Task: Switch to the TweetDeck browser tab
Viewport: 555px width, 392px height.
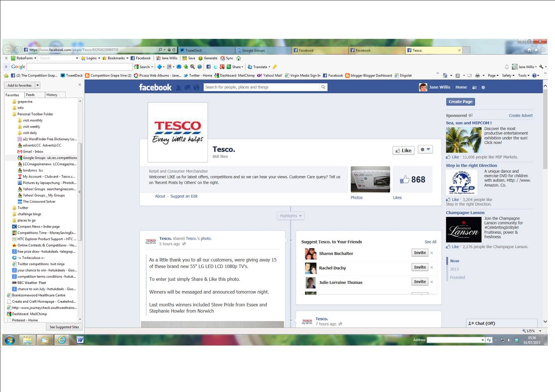Action: click(206, 50)
